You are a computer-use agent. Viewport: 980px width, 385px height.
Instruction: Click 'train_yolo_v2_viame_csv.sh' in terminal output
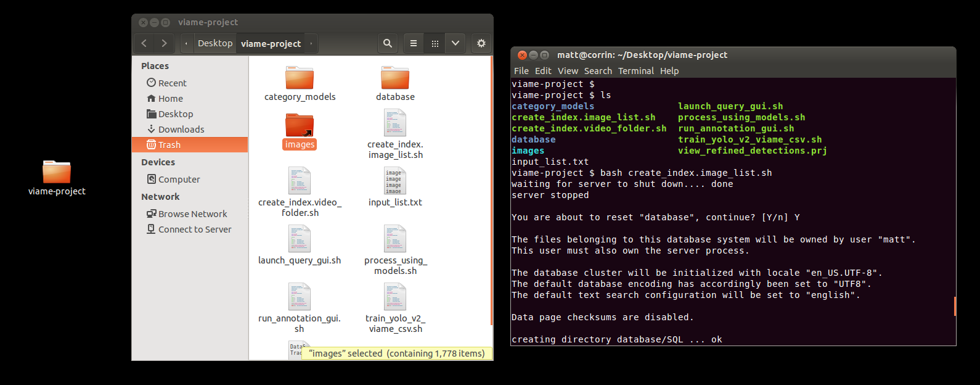(749, 139)
